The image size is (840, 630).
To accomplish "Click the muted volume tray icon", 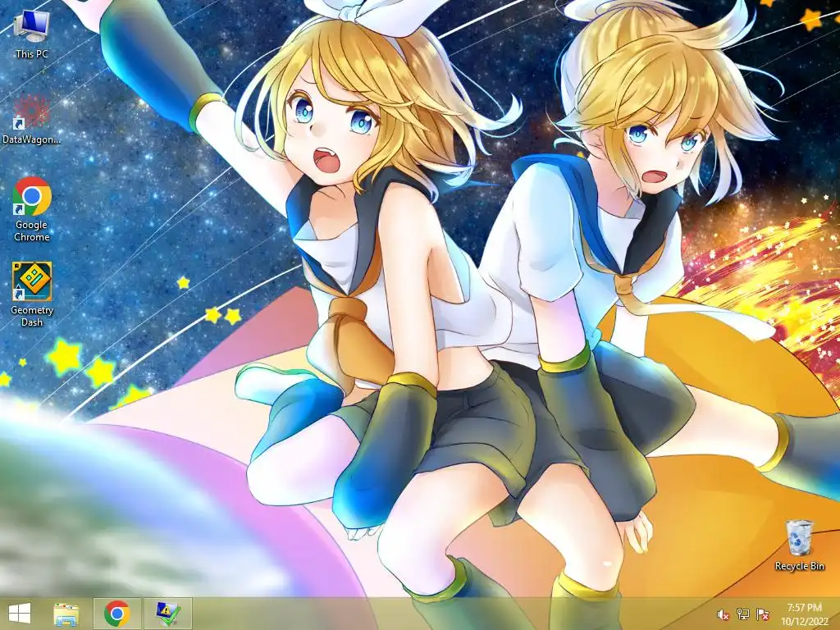I will click(x=722, y=614).
